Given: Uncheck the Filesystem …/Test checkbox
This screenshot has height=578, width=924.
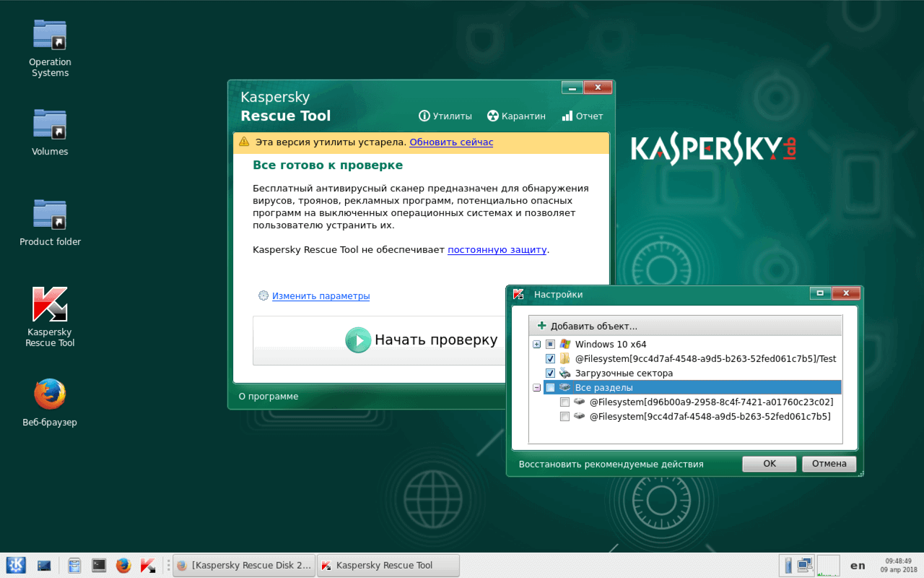Looking at the screenshot, I should 550,359.
